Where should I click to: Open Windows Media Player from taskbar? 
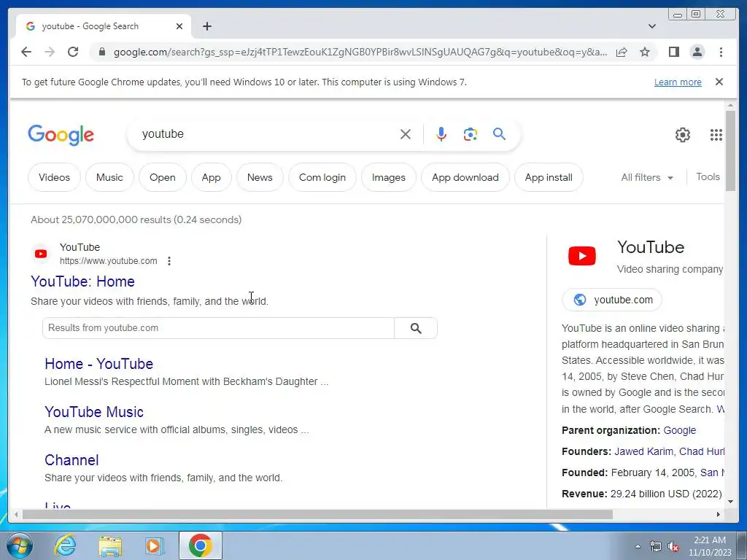(x=154, y=545)
